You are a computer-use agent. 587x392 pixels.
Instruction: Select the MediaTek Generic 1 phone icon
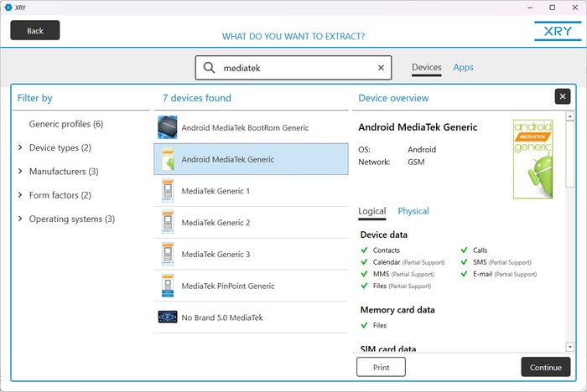(x=168, y=191)
